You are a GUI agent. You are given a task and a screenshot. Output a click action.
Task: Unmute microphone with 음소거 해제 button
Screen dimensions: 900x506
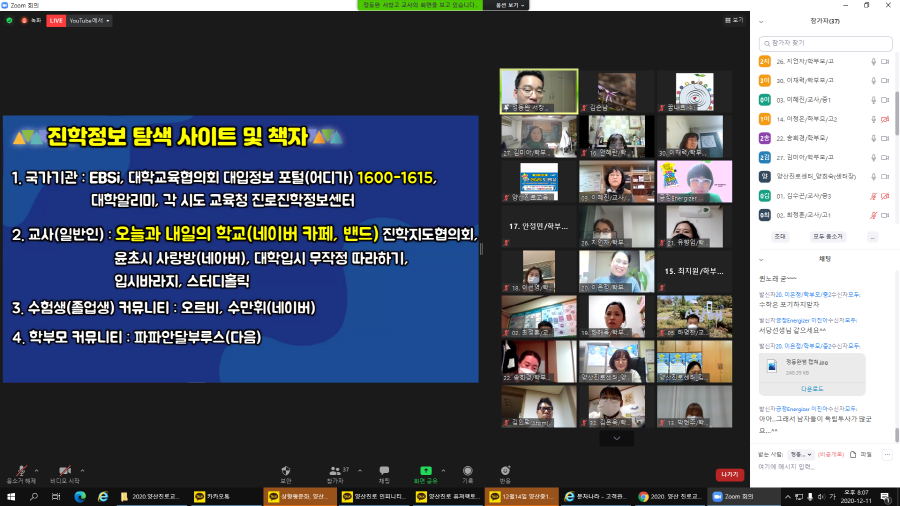pyautogui.click(x=21, y=474)
